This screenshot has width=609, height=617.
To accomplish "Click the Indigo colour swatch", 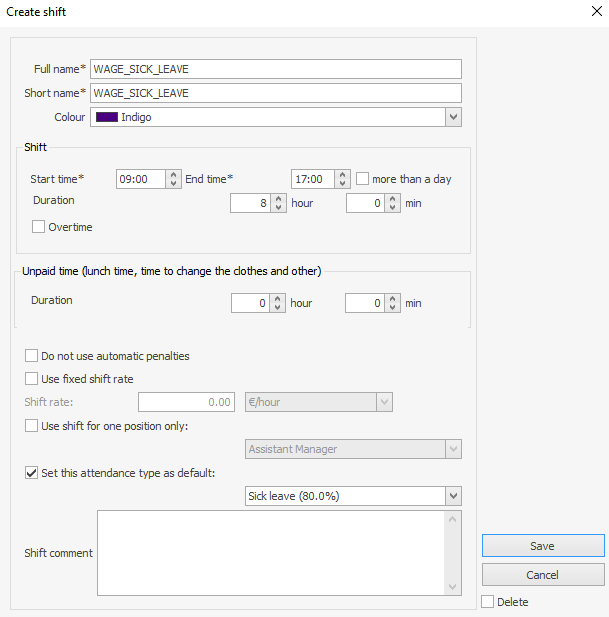I will (x=106, y=117).
